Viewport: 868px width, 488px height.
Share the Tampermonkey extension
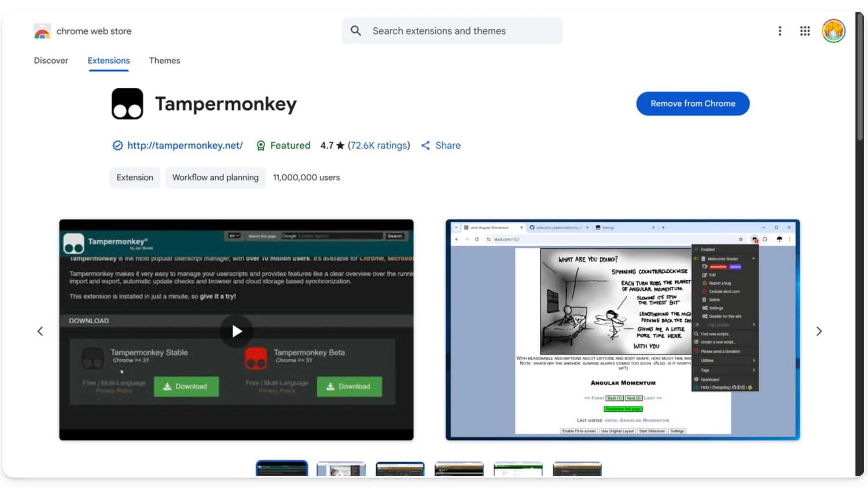[x=440, y=145]
